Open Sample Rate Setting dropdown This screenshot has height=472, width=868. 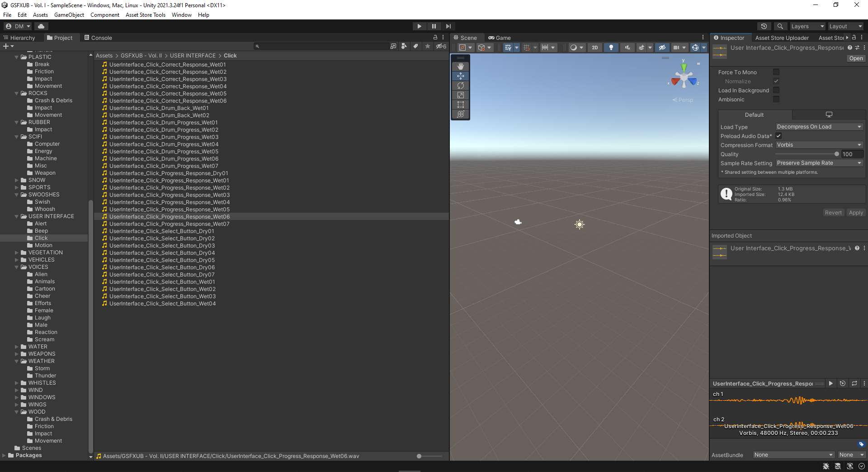819,163
